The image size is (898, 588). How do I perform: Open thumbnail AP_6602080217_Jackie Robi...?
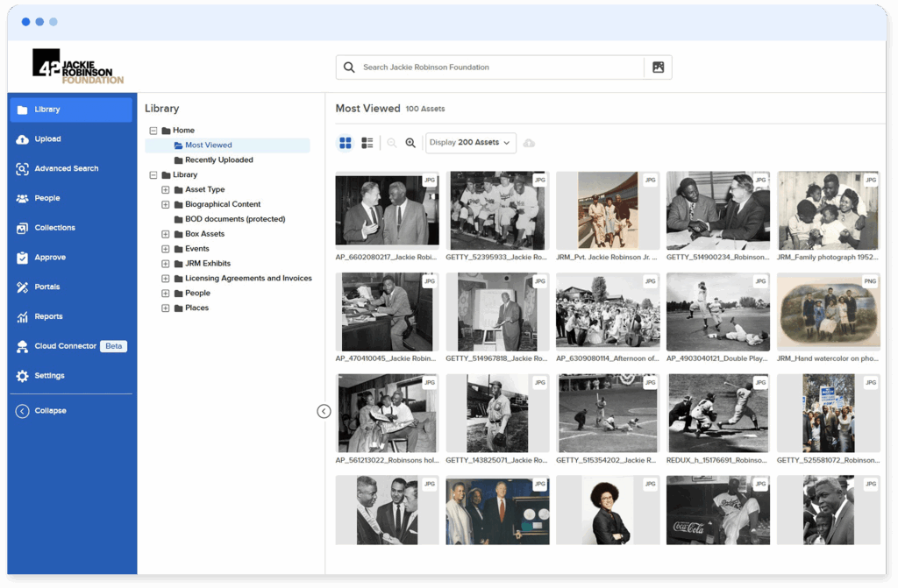point(387,210)
